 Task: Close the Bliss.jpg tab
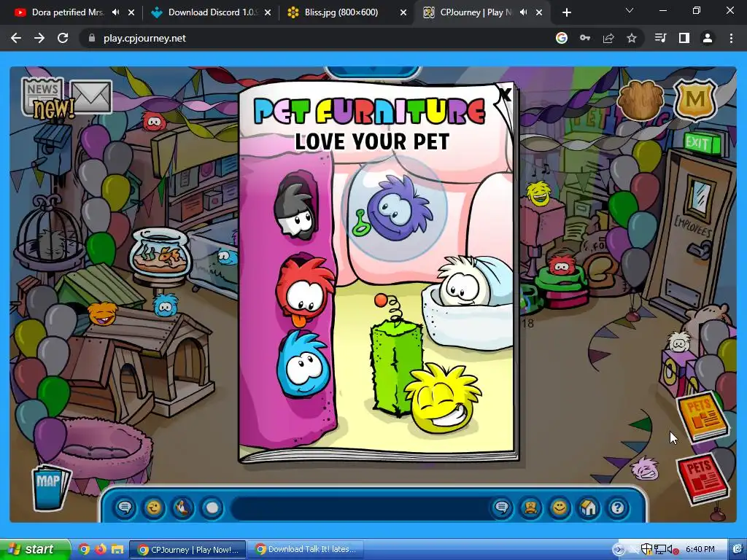click(x=403, y=12)
